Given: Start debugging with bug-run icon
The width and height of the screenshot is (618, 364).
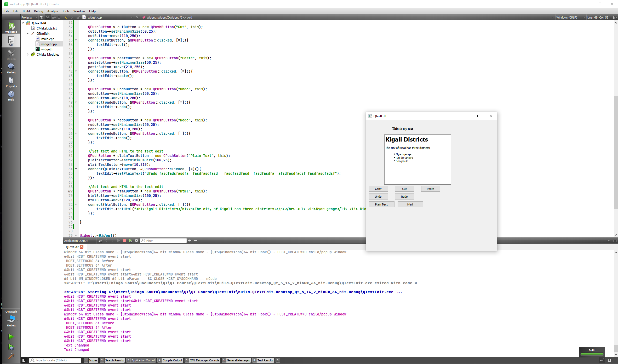Looking at the screenshot, I should (11, 347).
